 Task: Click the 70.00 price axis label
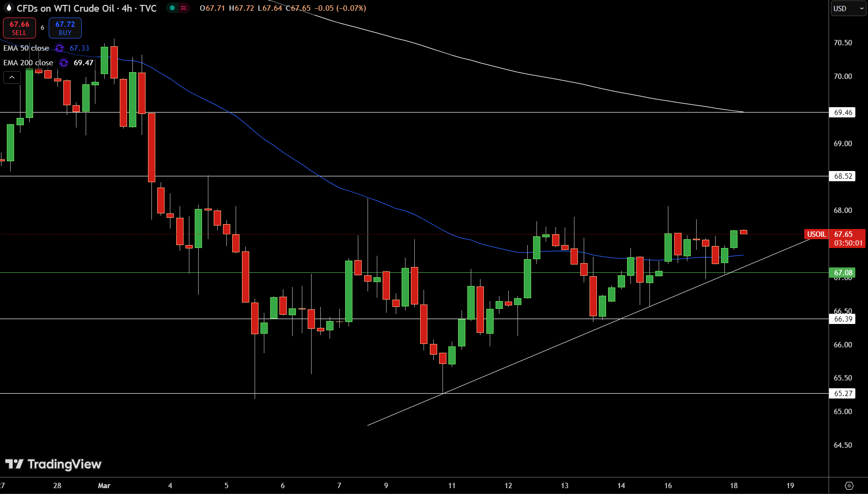pyautogui.click(x=843, y=76)
